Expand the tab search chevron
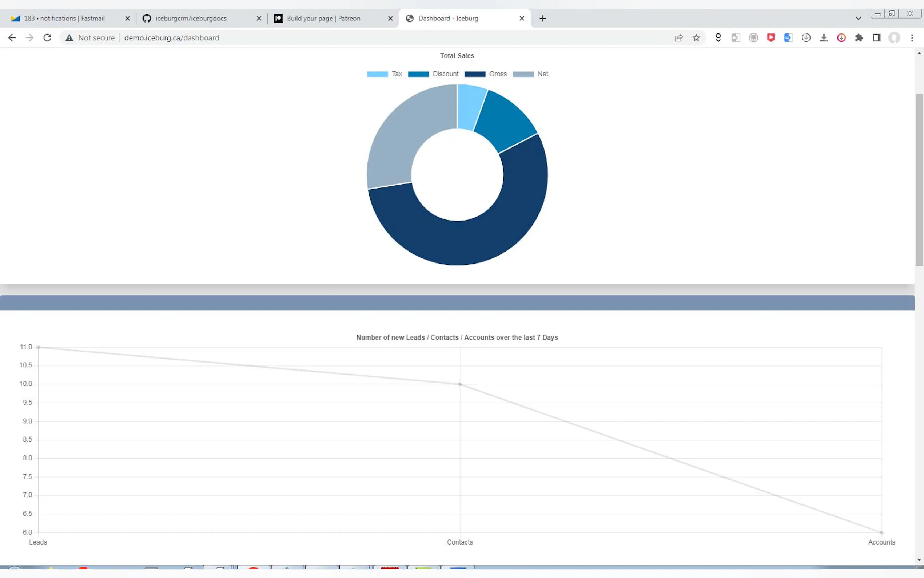Viewport: 924px width, 578px height. point(858,18)
